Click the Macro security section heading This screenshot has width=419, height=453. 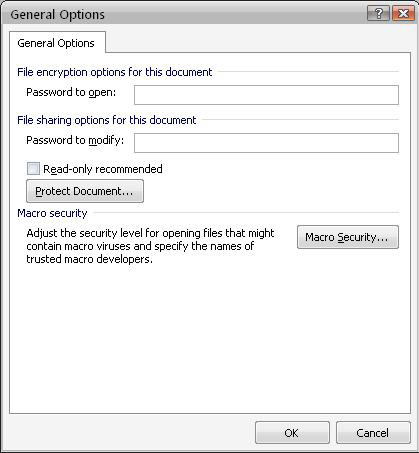(52, 213)
